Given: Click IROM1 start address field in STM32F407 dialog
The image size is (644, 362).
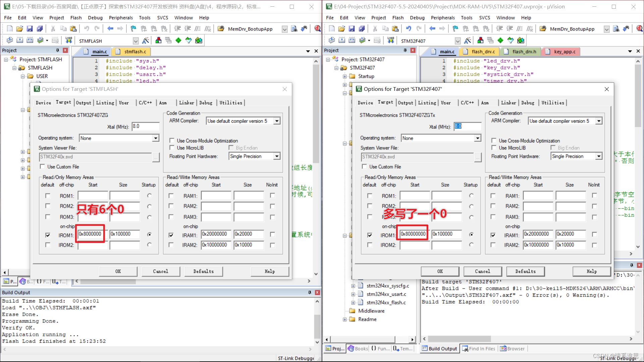Looking at the screenshot, I should tap(415, 234).
